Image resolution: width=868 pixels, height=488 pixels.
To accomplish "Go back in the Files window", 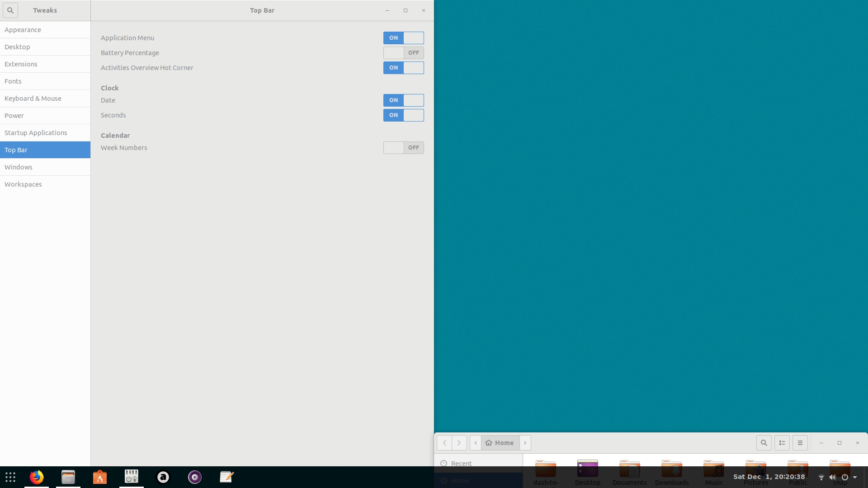I will (x=444, y=443).
